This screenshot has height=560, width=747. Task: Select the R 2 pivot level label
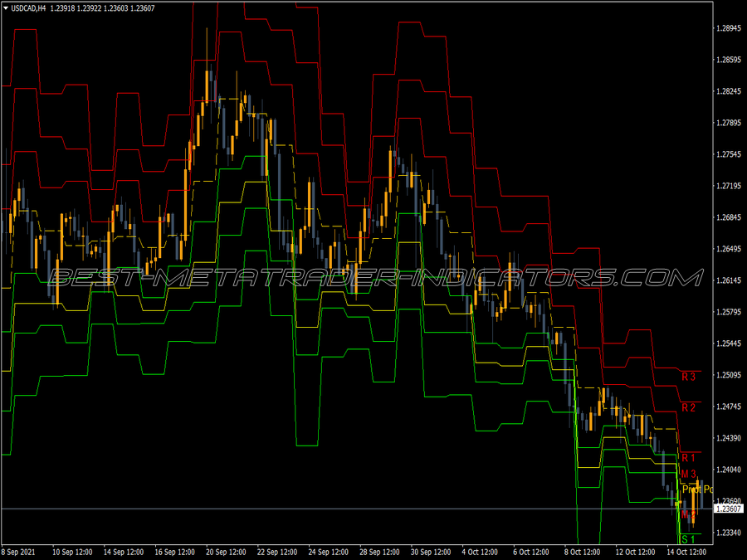coord(688,407)
